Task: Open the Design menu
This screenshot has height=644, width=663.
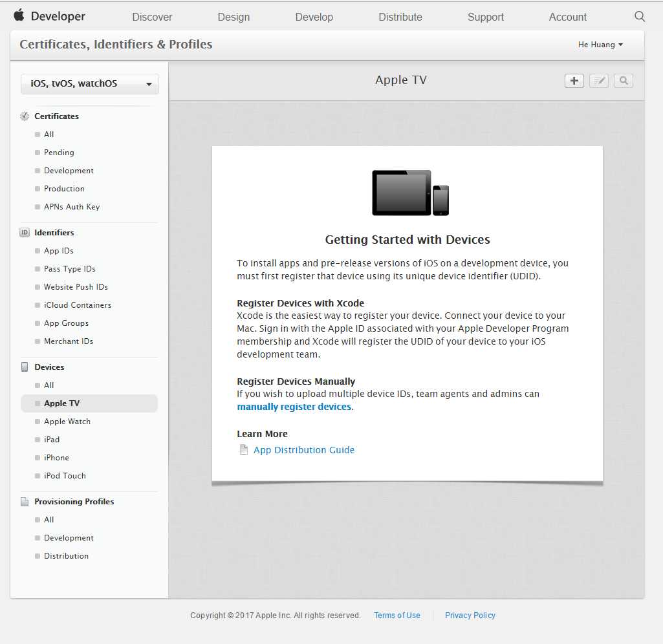Action: [234, 17]
